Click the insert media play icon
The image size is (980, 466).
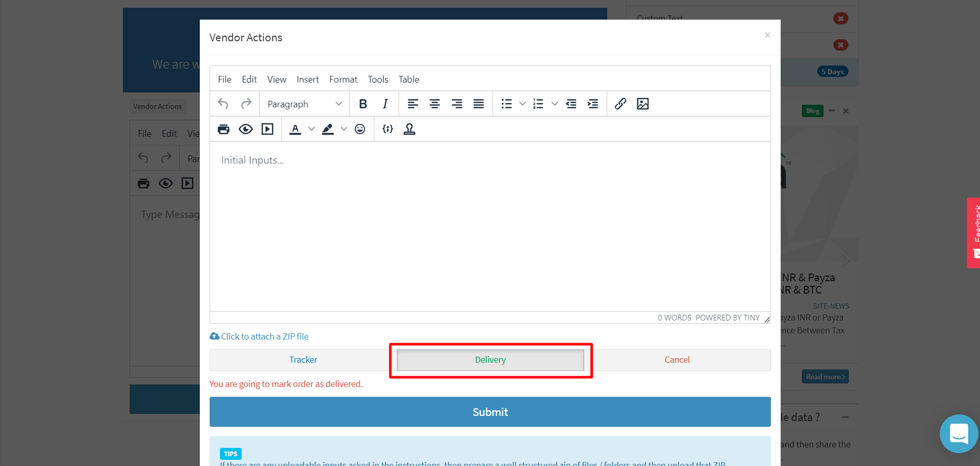pyautogui.click(x=267, y=129)
